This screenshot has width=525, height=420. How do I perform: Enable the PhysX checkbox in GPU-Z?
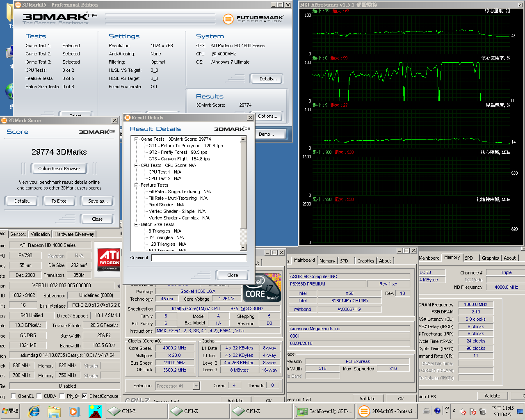tap(62, 396)
